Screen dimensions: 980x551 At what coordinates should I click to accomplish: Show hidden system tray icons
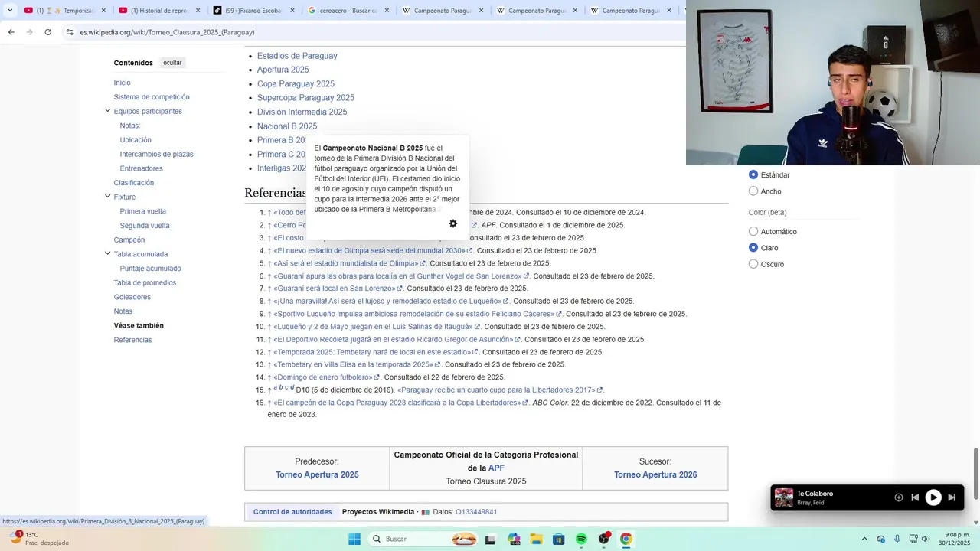click(x=864, y=539)
